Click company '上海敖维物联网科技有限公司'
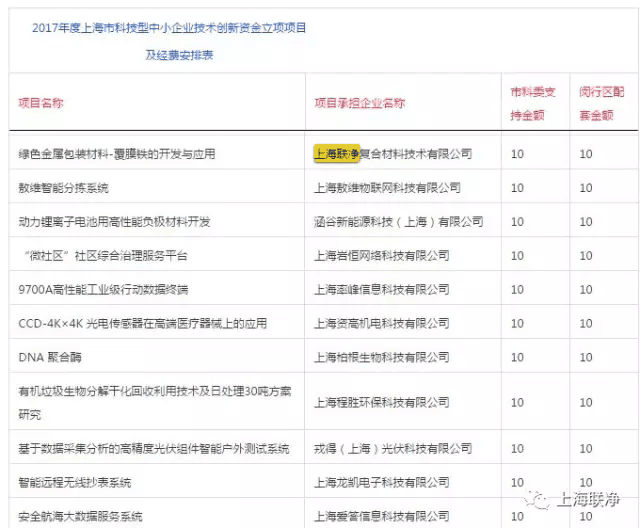 pos(387,188)
